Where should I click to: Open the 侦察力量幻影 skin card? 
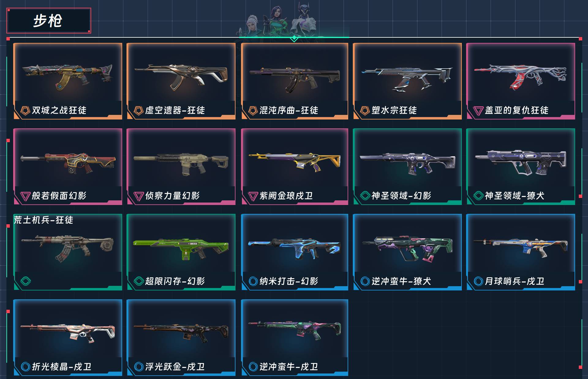pos(181,166)
